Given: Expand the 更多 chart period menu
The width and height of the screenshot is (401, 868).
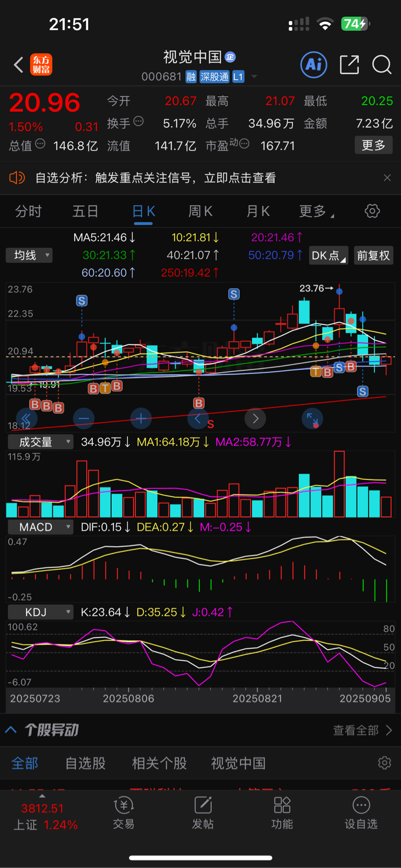Looking at the screenshot, I should 316,212.
